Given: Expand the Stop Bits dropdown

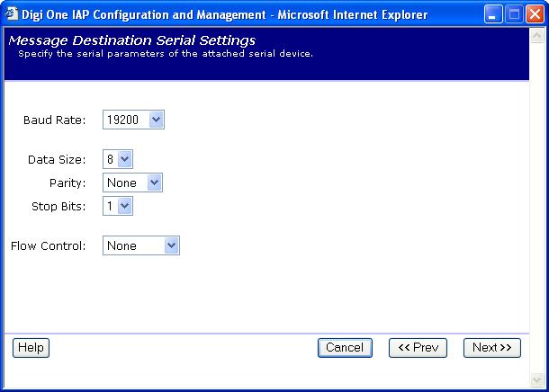Looking at the screenshot, I should coord(118,206).
